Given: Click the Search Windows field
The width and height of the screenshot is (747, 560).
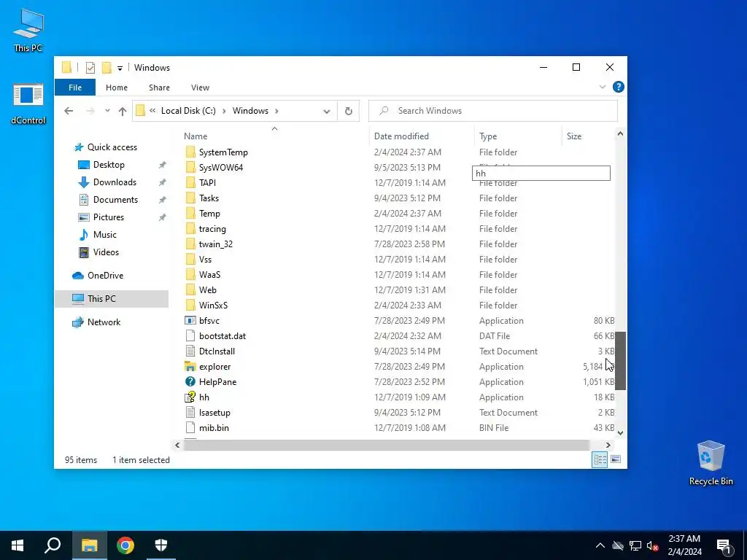Looking at the screenshot, I should [493, 111].
